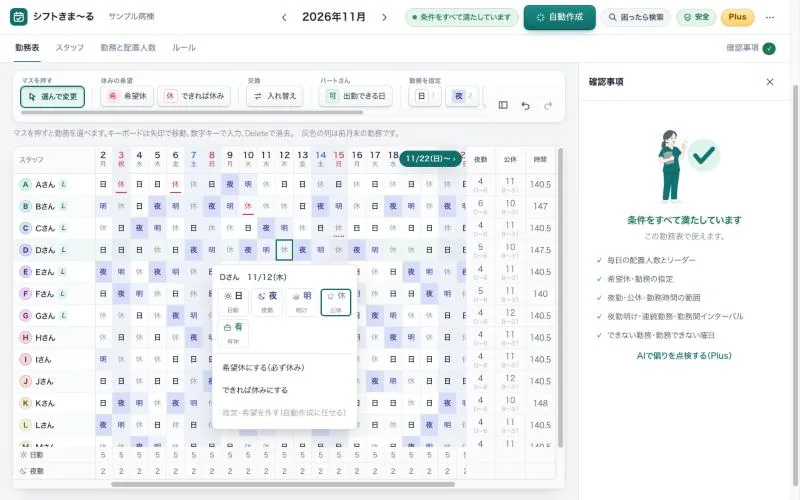Click the Aさん avatar icon

click(26, 184)
